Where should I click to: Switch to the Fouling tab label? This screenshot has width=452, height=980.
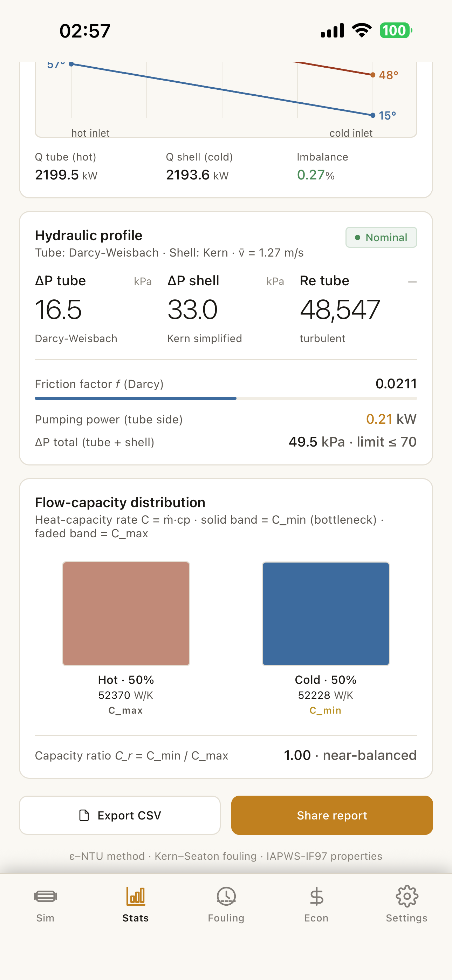point(226,918)
